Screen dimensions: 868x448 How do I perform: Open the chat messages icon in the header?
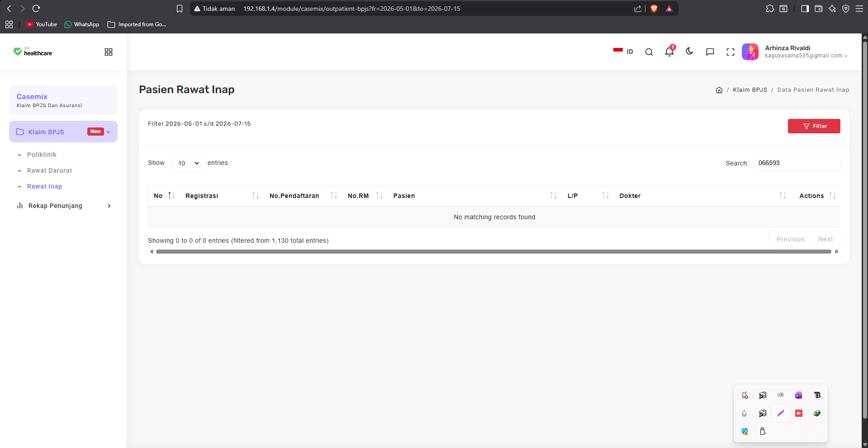(x=710, y=52)
